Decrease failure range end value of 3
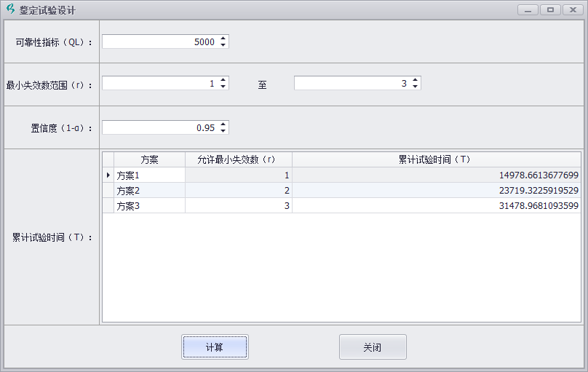The width and height of the screenshot is (588, 372). pyautogui.click(x=415, y=86)
